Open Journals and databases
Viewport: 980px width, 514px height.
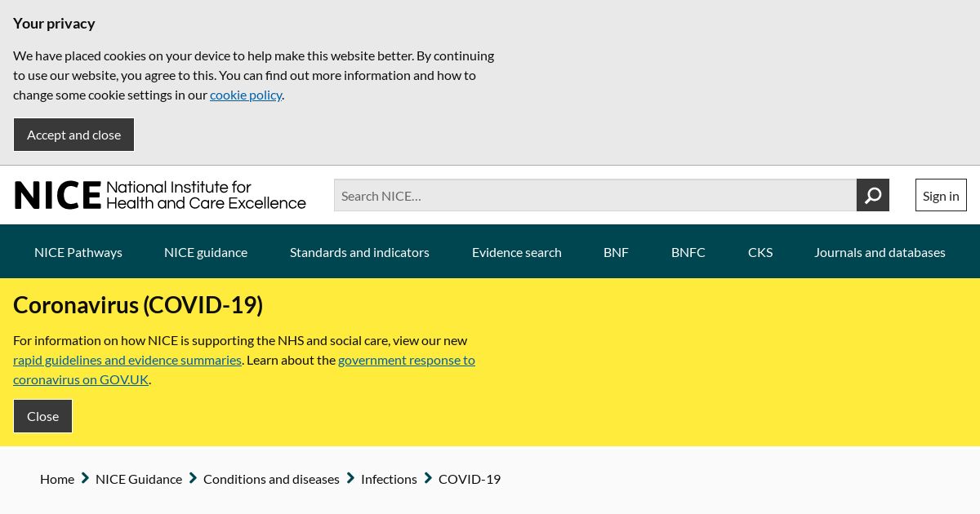(x=880, y=252)
